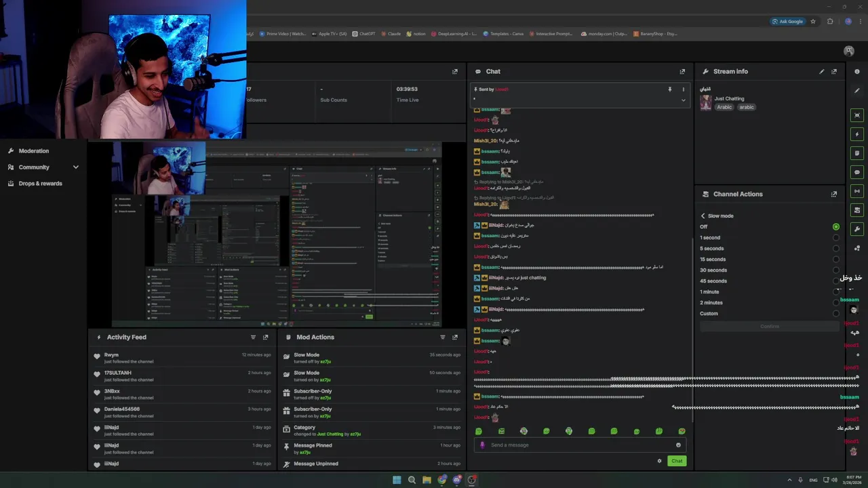Viewport: 868px width, 488px height.
Task: Go back from Slow mode submenu
Action: click(x=703, y=216)
